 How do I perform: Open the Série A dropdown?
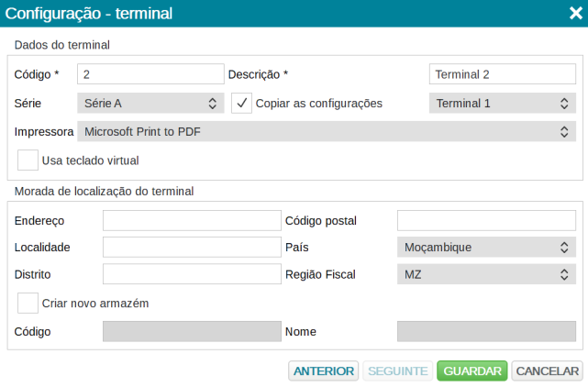pos(150,103)
